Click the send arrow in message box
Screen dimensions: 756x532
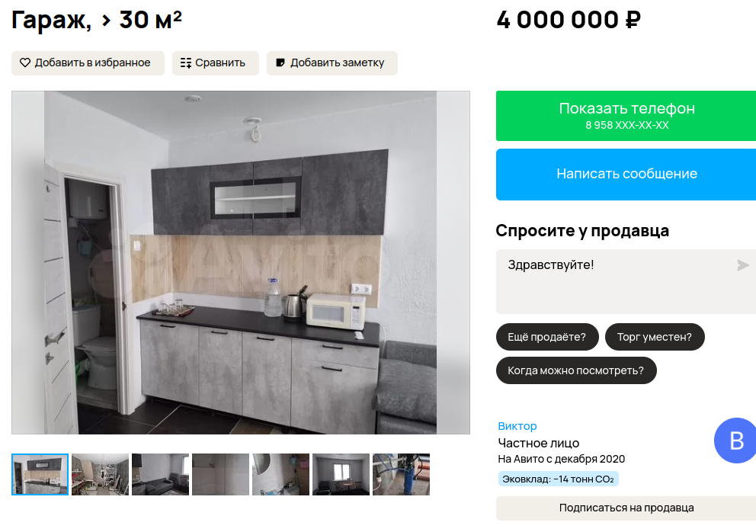point(743,264)
